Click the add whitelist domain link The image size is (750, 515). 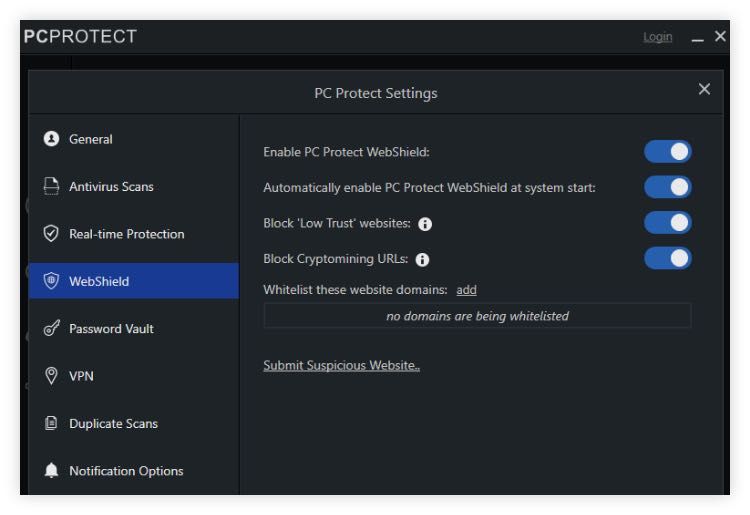[466, 290]
